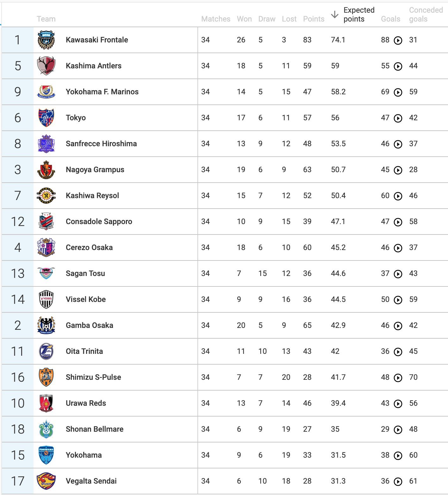Click the Vissel Kobe striped crest
The height and width of the screenshot is (495, 448).
click(46, 299)
